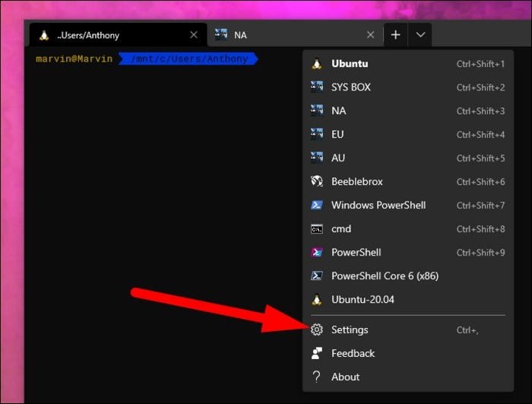Screen dimensions: 532x404
Task: Click the SYS BOX profile icon
Action: 317,87
